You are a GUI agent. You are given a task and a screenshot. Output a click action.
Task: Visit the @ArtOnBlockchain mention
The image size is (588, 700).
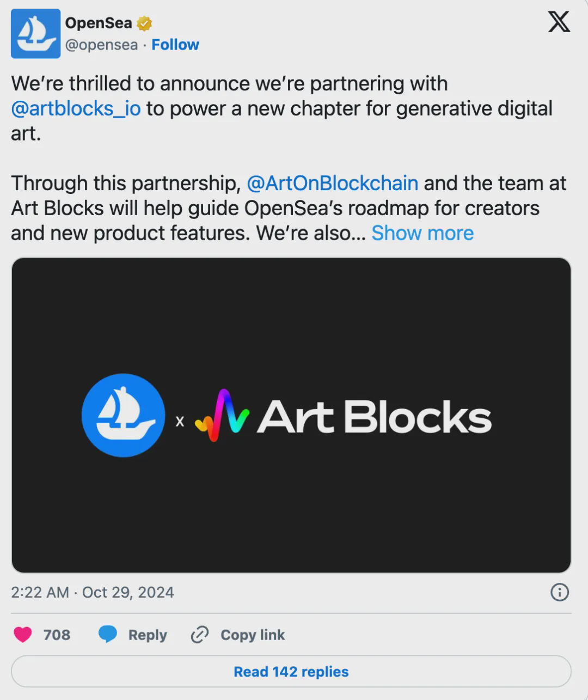click(332, 183)
